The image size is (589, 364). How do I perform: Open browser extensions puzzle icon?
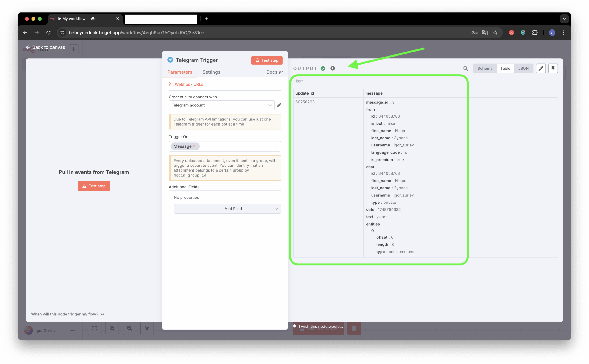pos(534,32)
